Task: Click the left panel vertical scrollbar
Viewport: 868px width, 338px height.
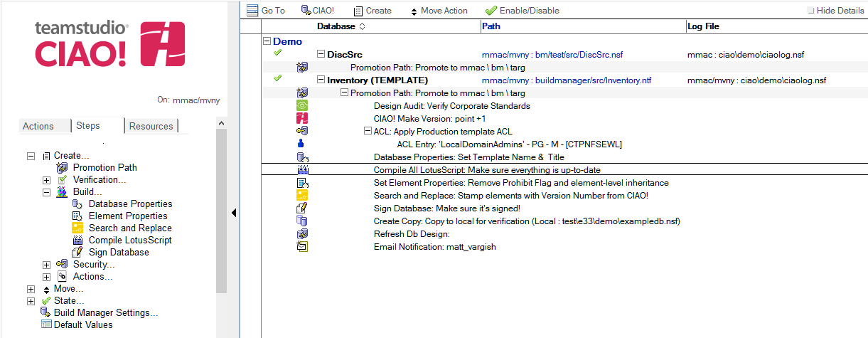Action: click(x=221, y=210)
